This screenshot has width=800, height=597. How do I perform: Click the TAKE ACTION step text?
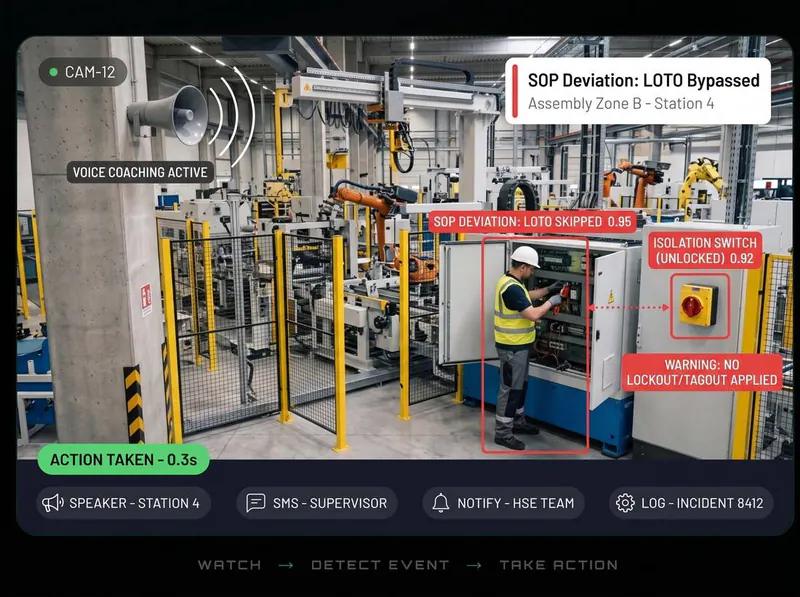(559, 565)
